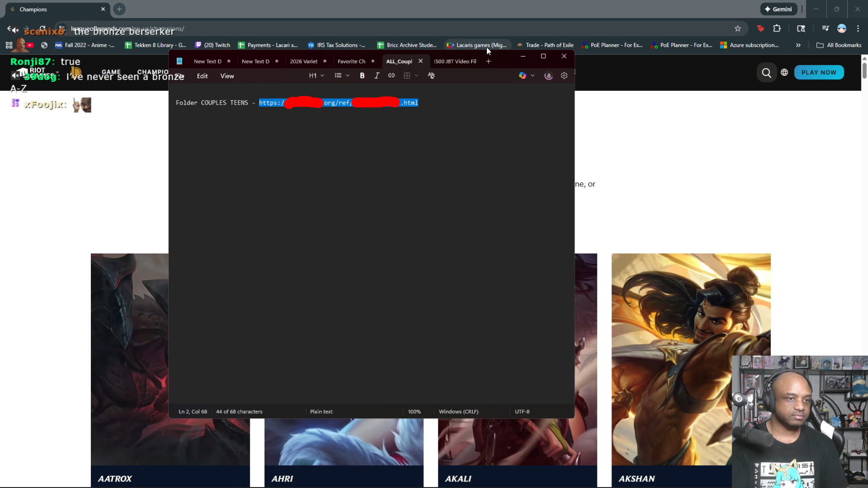Open the Chrome three-dot menu
868x488 pixels.
858,29
